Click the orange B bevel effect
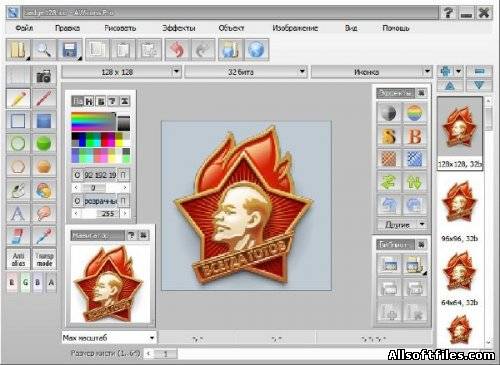The height and width of the screenshot is (365, 500). pyautogui.click(x=415, y=136)
